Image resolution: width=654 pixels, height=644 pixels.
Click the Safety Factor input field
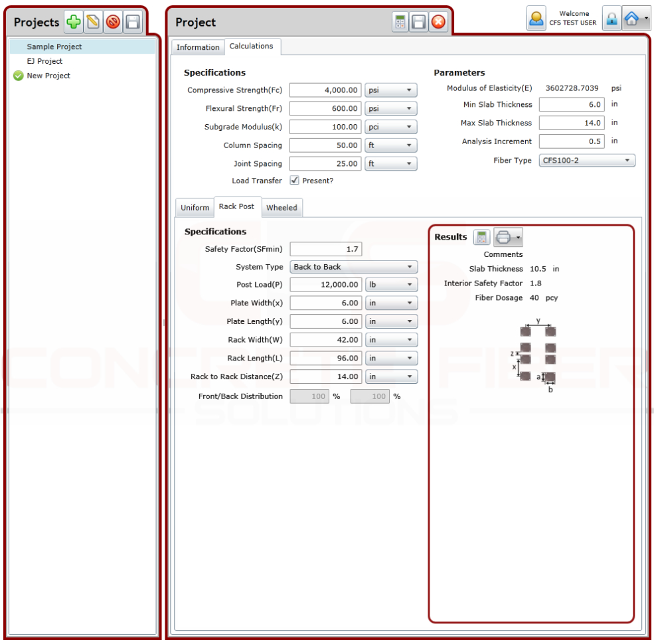[x=325, y=249]
